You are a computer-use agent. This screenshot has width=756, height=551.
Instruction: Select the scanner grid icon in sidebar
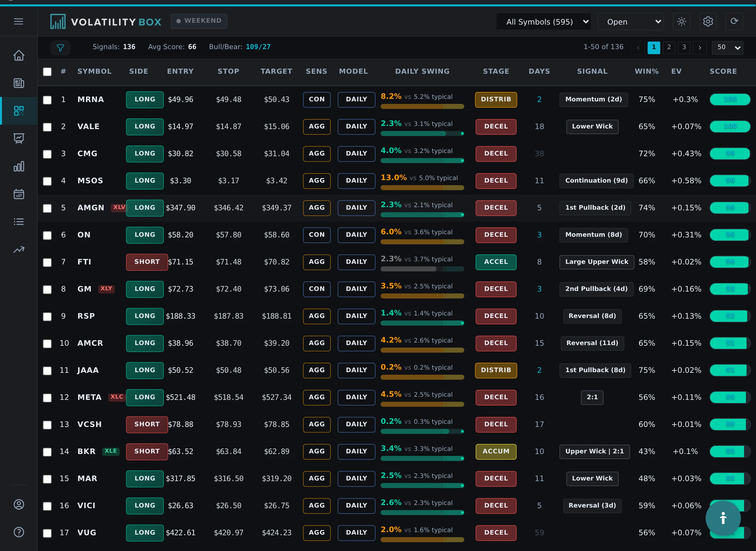[x=19, y=111]
